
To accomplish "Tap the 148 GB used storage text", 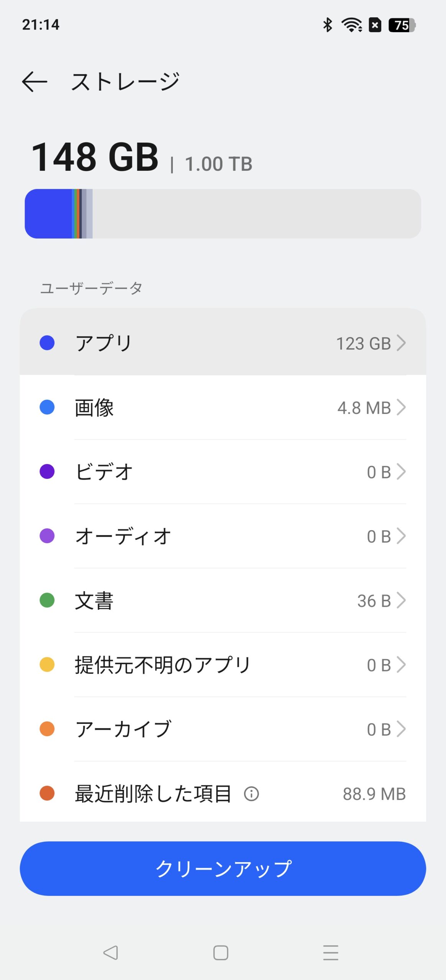I will pyautogui.click(x=95, y=157).
